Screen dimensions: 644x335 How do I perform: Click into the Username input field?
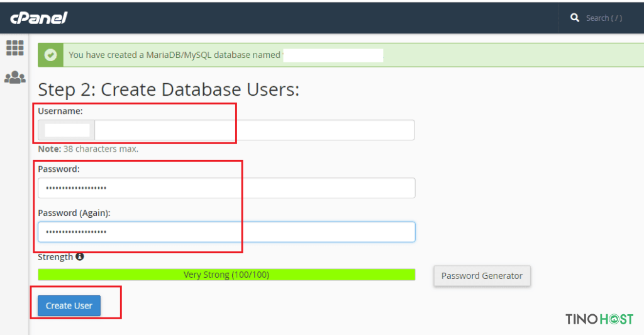254,130
